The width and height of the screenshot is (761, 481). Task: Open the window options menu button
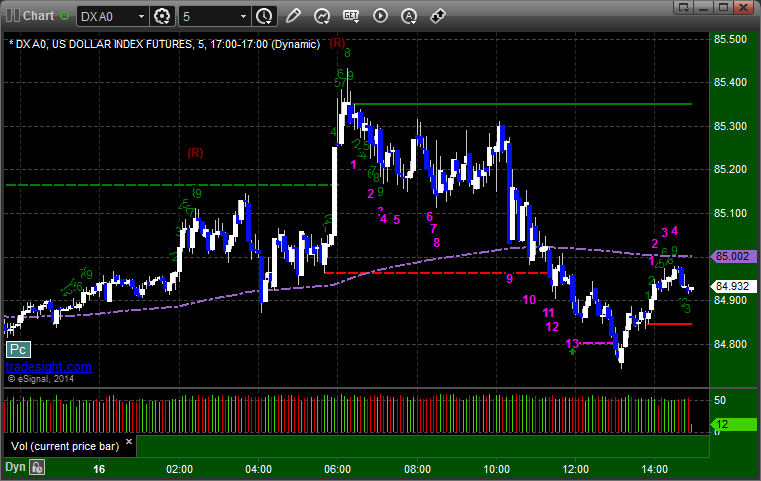684,7
